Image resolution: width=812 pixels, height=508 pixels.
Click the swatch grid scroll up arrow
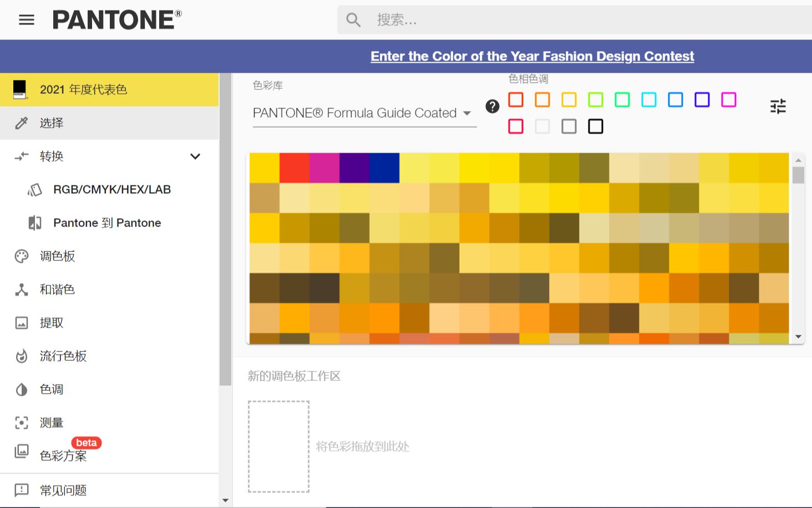coord(798,160)
